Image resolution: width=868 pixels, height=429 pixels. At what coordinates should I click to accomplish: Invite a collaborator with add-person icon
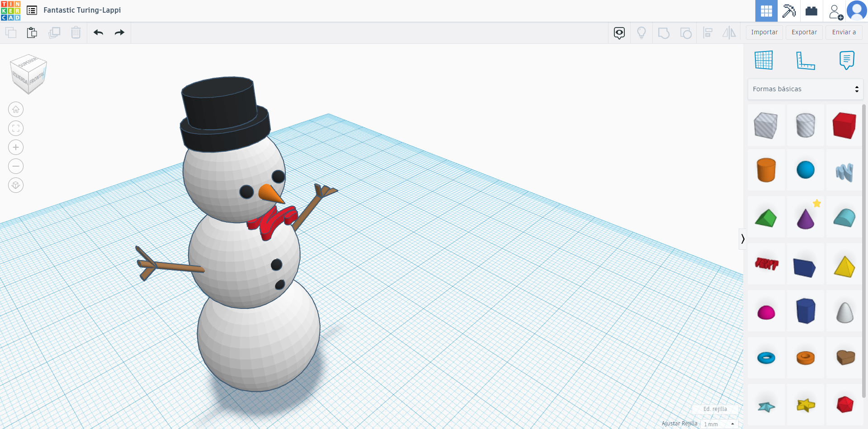(x=835, y=11)
